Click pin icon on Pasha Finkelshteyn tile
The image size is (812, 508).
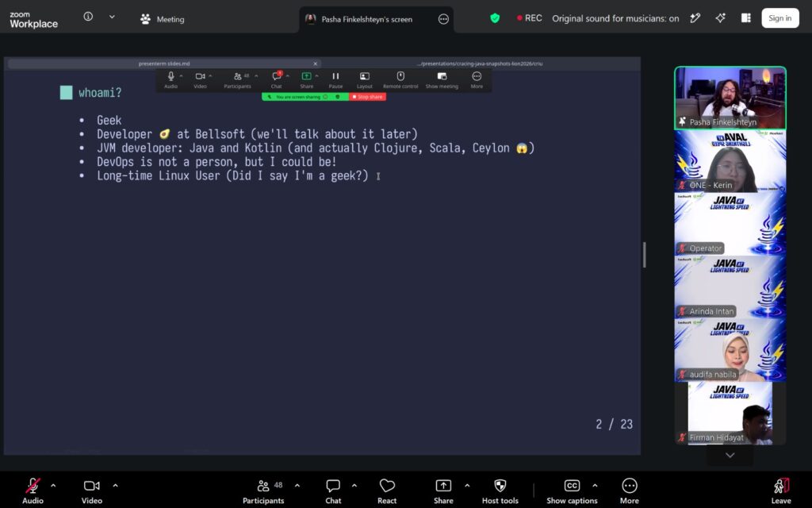683,121
